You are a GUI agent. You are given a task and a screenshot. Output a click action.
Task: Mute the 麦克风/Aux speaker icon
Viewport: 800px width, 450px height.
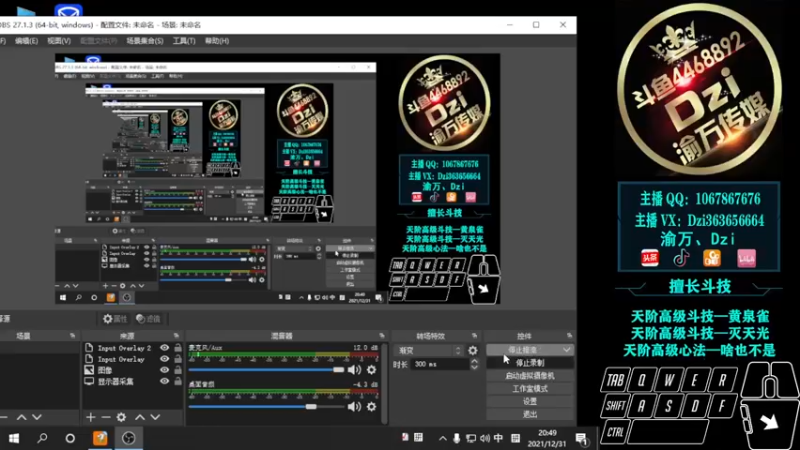354,370
